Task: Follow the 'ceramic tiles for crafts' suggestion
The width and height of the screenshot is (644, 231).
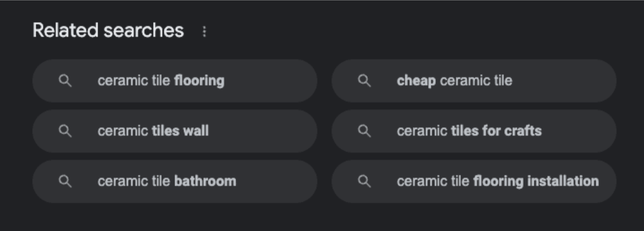Action: tap(469, 131)
